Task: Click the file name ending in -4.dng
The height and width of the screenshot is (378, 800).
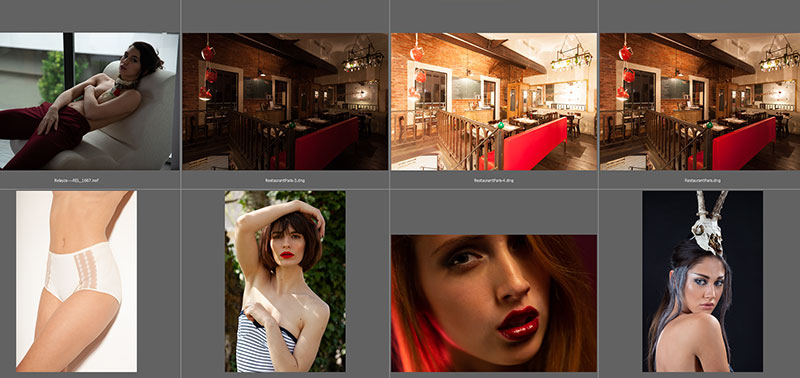Action: (x=493, y=181)
